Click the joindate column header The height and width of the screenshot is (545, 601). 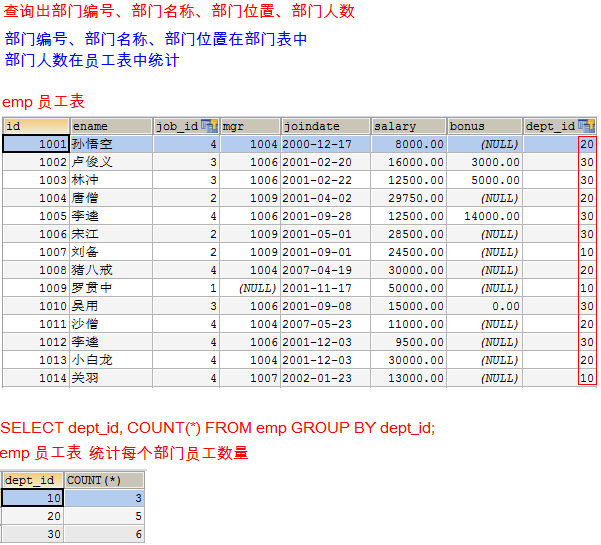click(324, 126)
